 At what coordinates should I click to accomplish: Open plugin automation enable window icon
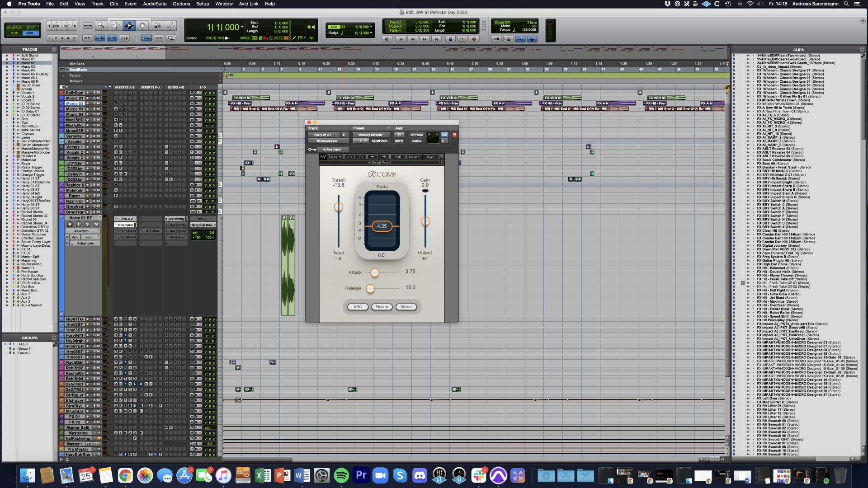pos(399,135)
